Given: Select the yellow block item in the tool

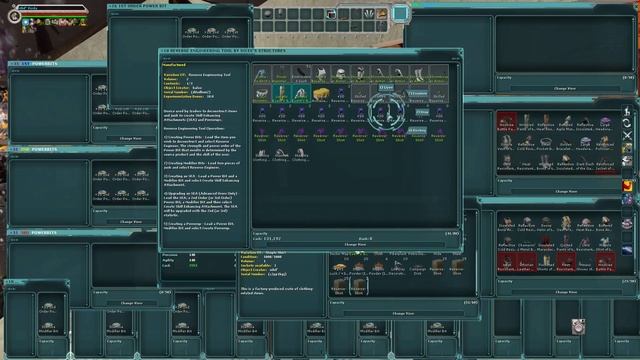Looking at the screenshot, I should (x=320, y=94).
